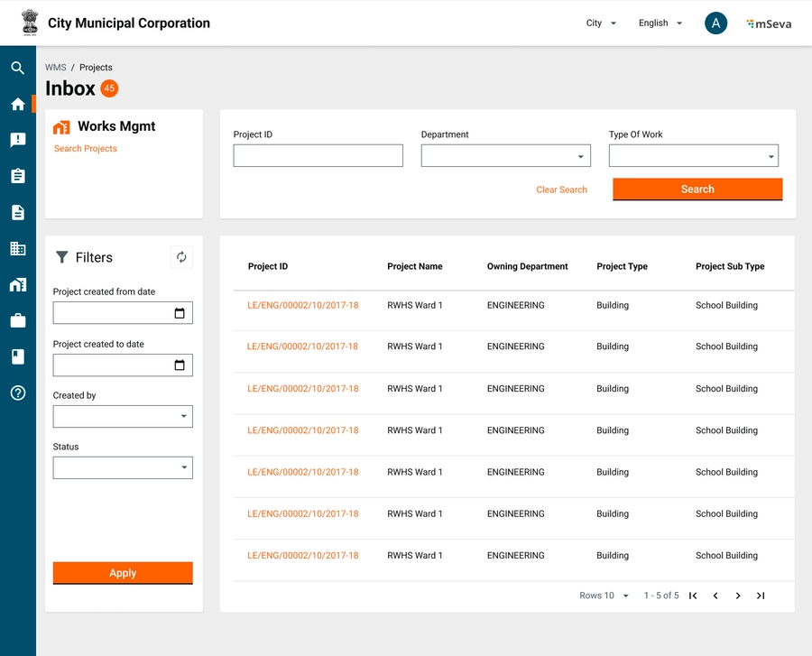Click the Project ID input field
Image resolution: width=812 pixels, height=656 pixels.
tap(318, 156)
